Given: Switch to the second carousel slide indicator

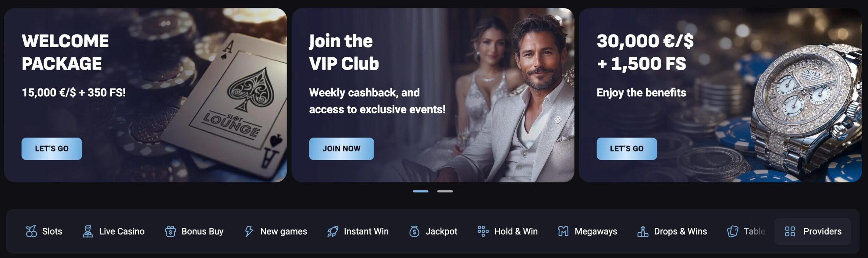Looking at the screenshot, I should [445, 191].
